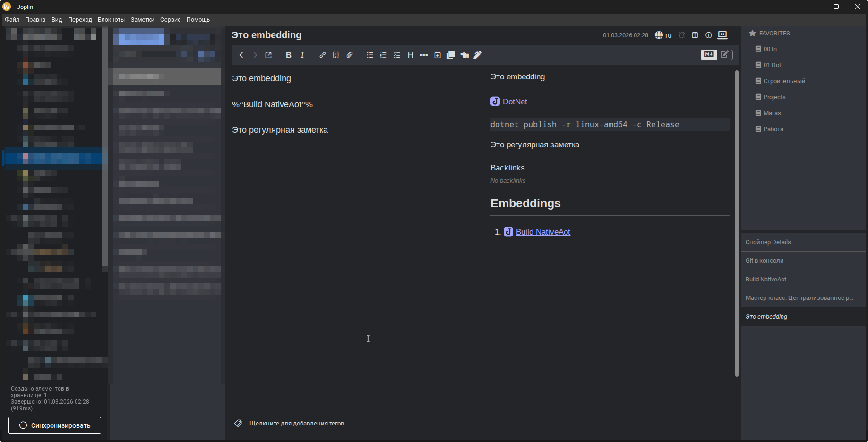Open the Блокноты menu

pyautogui.click(x=111, y=20)
